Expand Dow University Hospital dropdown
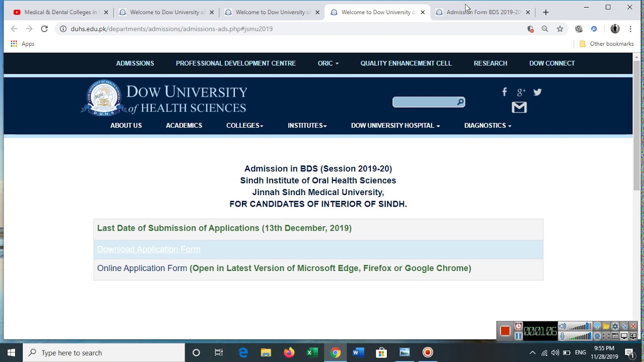 point(395,126)
